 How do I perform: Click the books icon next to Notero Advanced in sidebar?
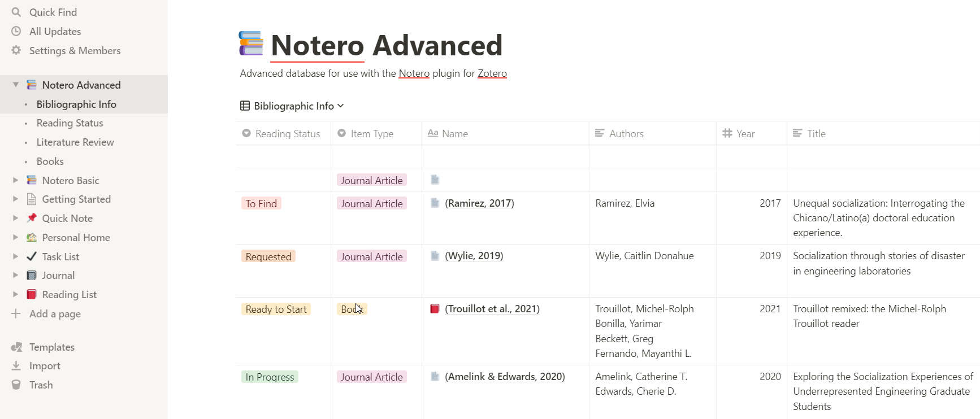click(32, 85)
